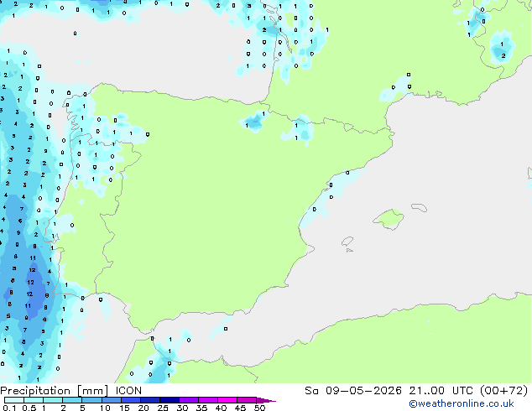The image size is (532, 411).
Task: Click the lightest 0.1–0.5 mm legend swatch
Action: 14,400
